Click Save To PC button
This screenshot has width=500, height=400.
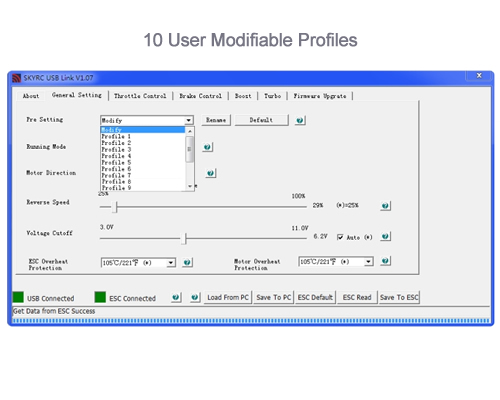click(273, 297)
